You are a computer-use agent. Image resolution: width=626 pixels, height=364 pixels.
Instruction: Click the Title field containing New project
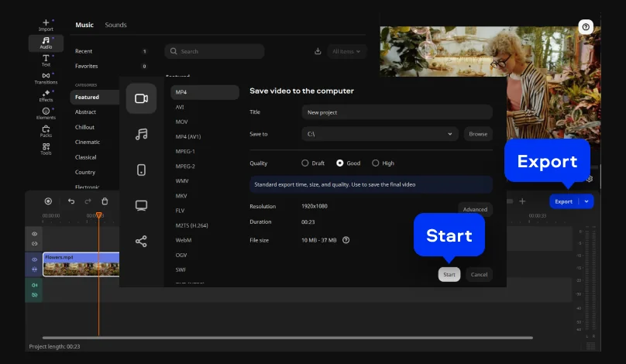pos(397,112)
